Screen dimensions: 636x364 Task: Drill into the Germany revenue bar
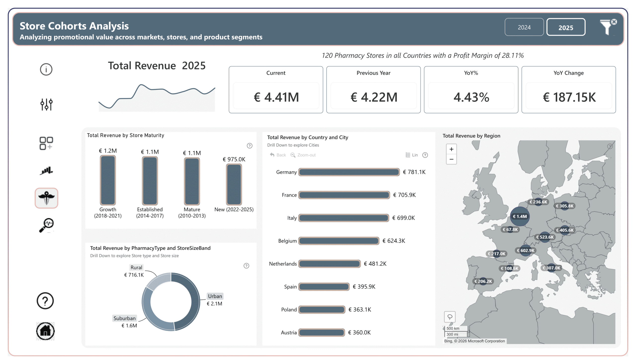click(349, 172)
